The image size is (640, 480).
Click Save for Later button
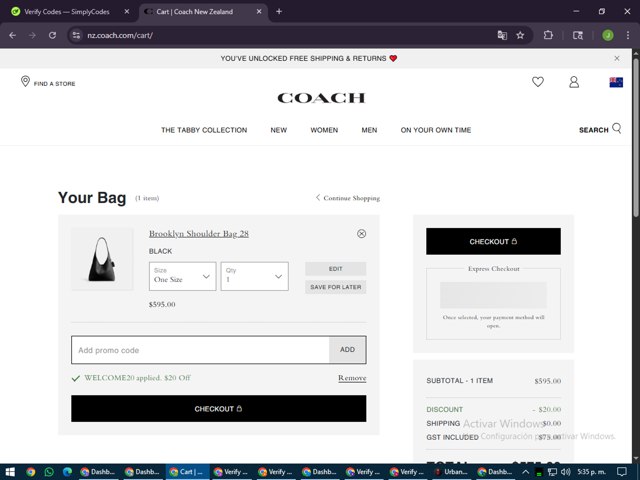pos(336,287)
